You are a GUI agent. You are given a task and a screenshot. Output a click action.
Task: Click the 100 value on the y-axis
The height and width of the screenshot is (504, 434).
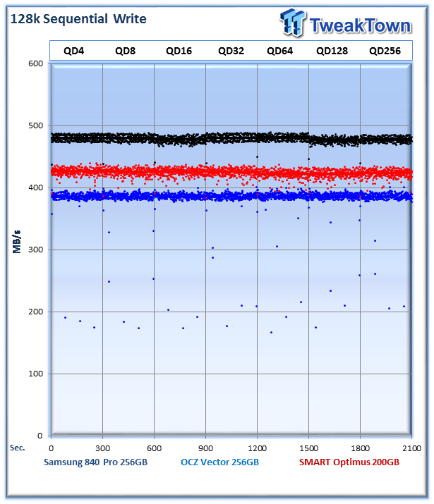pos(36,374)
